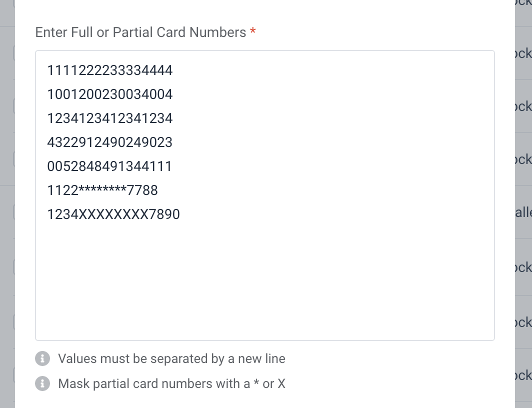Click the partially hidden 'alle' text behind the dialog

click(523, 212)
